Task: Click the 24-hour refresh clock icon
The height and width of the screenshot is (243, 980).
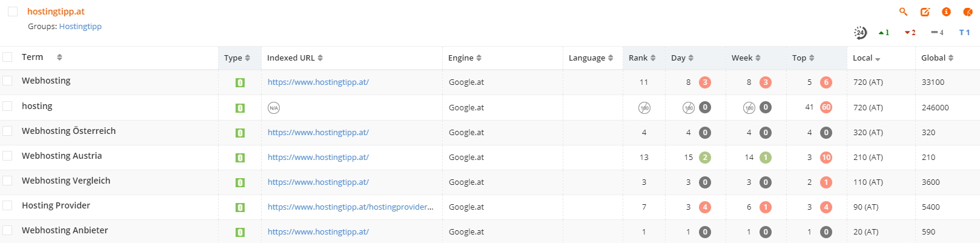Action: (860, 33)
